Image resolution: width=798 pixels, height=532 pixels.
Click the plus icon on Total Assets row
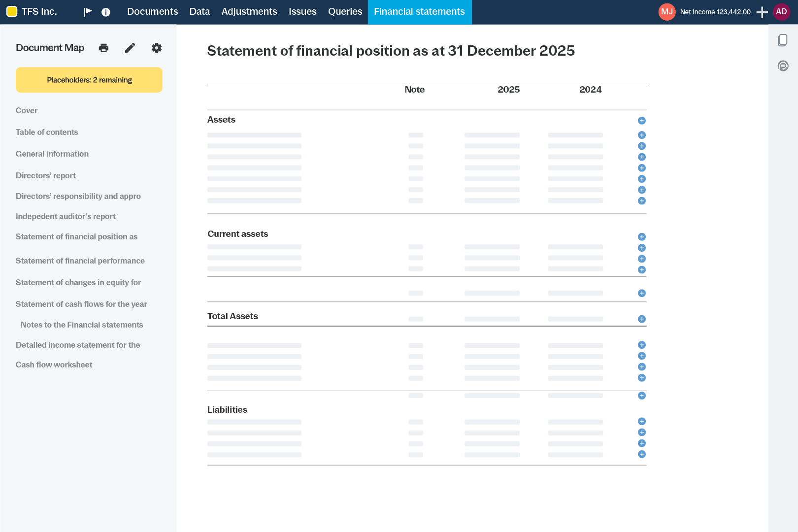[x=641, y=319]
